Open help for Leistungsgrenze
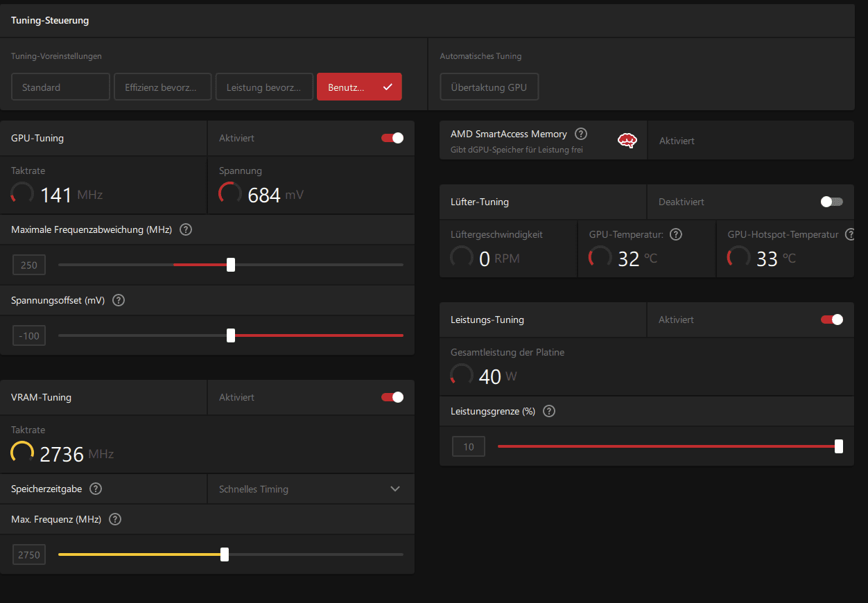Viewport: 868px width, 603px height. coord(549,411)
